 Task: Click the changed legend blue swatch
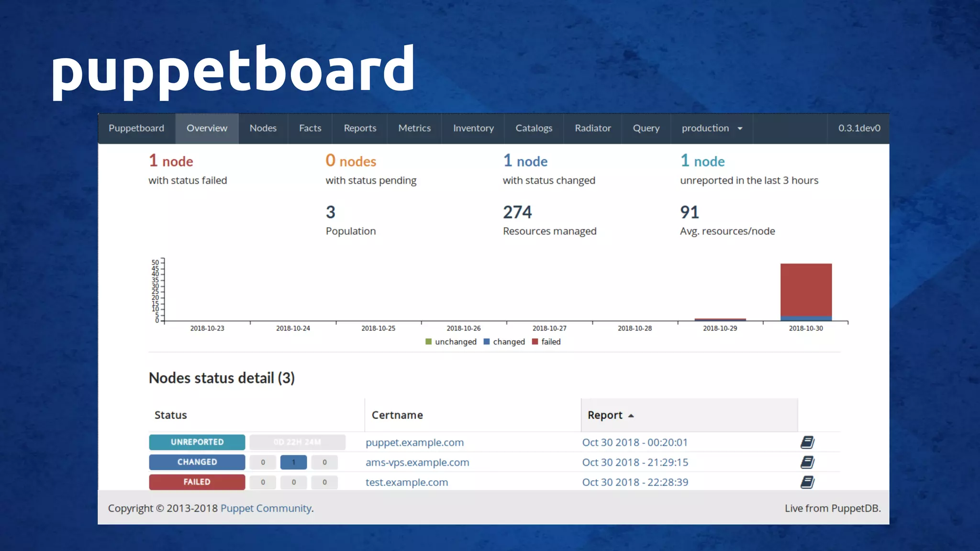pyautogui.click(x=487, y=342)
